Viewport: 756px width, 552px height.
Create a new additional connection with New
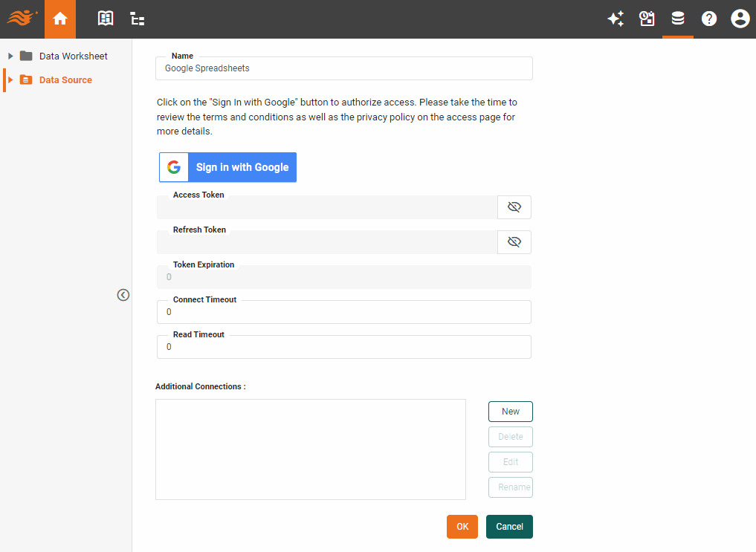point(510,411)
